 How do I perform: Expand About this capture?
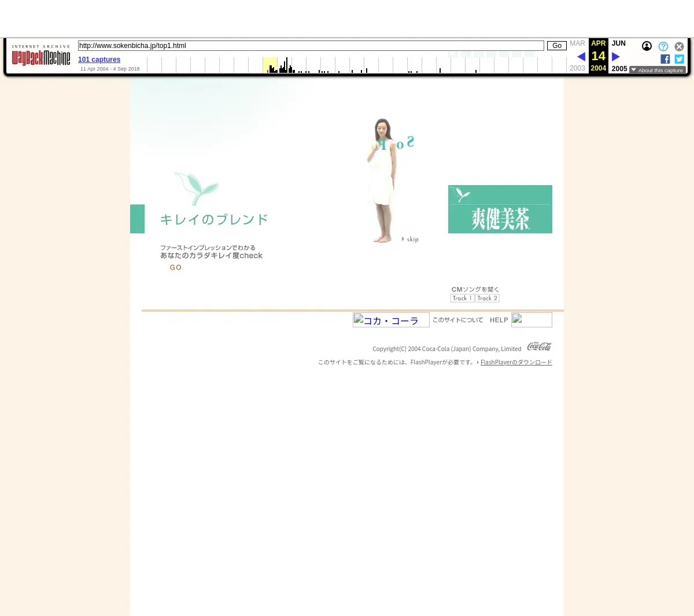(658, 70)
